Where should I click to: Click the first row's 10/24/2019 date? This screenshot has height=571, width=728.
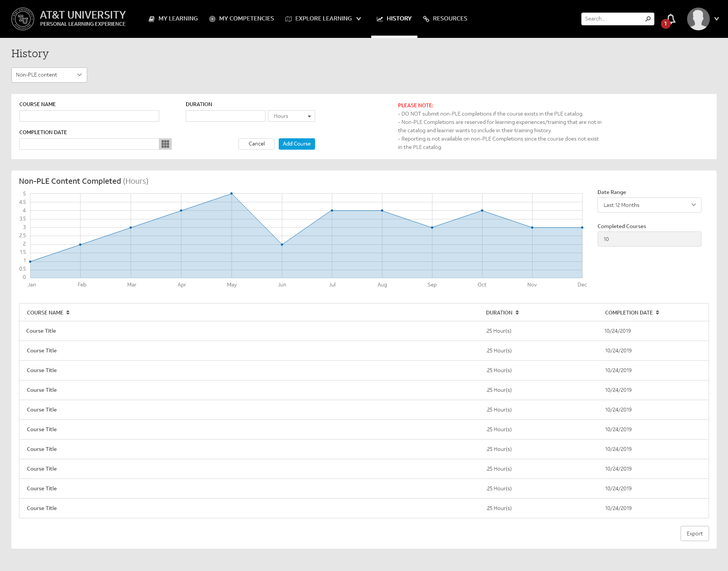tap(618, 331)
